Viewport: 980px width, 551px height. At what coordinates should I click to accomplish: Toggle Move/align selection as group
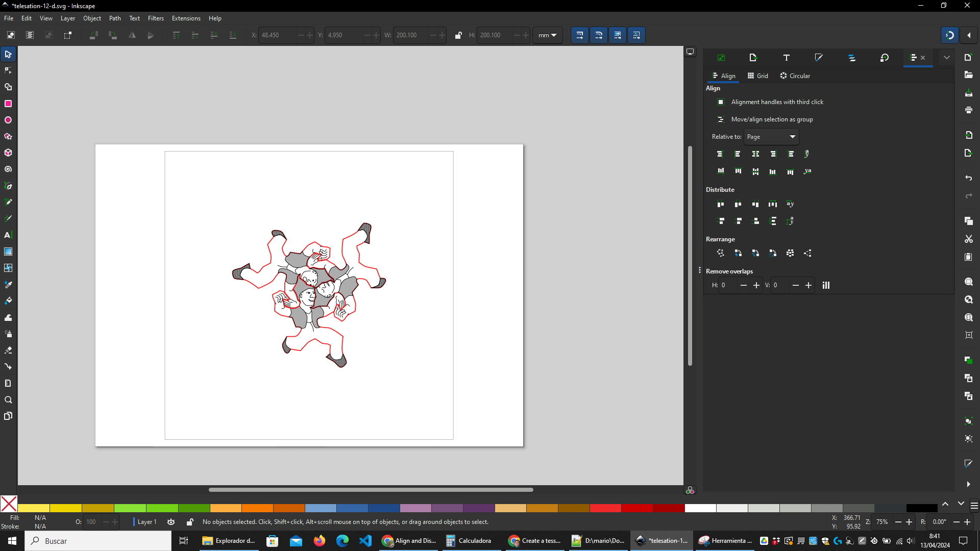[x=720, y=119]
